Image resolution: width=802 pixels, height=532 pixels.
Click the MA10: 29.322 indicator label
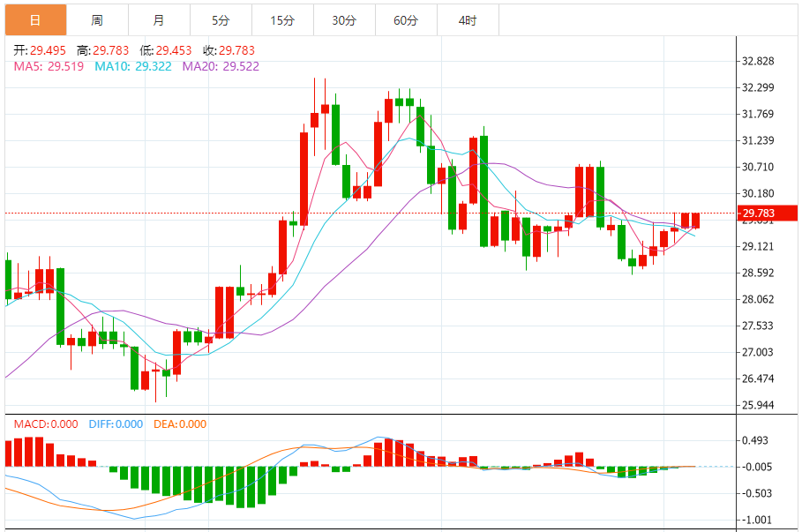(x=133, y=66)
